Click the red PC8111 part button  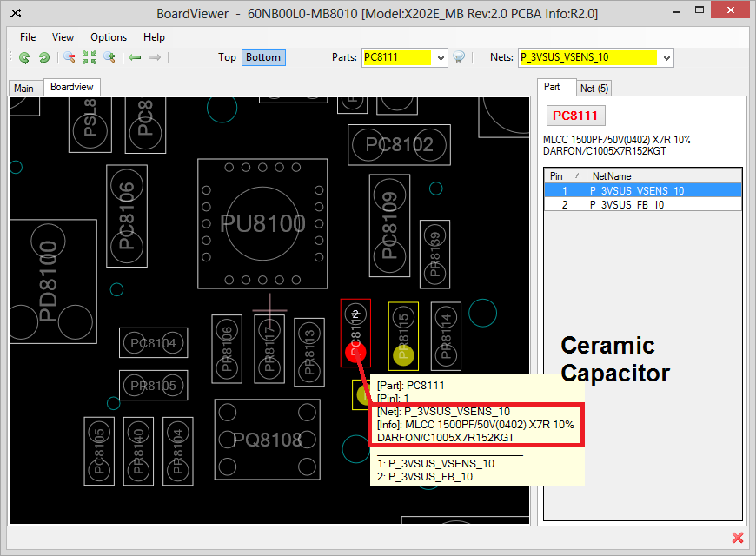coord(575,116)
